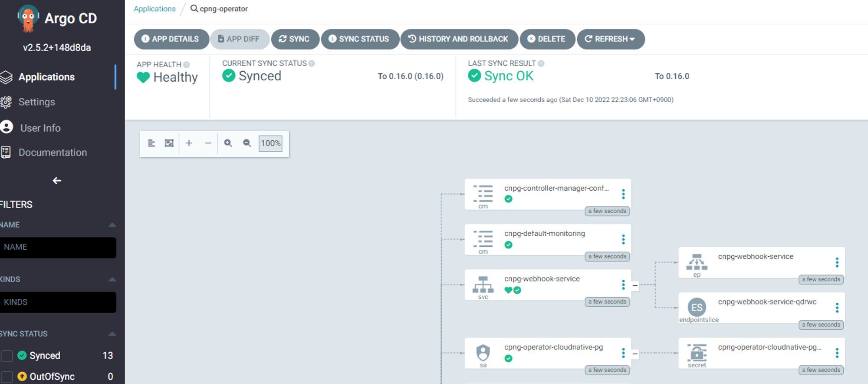868x384 pixels.
Task: Click the KINDS filter input field
Action: [58, 302]
